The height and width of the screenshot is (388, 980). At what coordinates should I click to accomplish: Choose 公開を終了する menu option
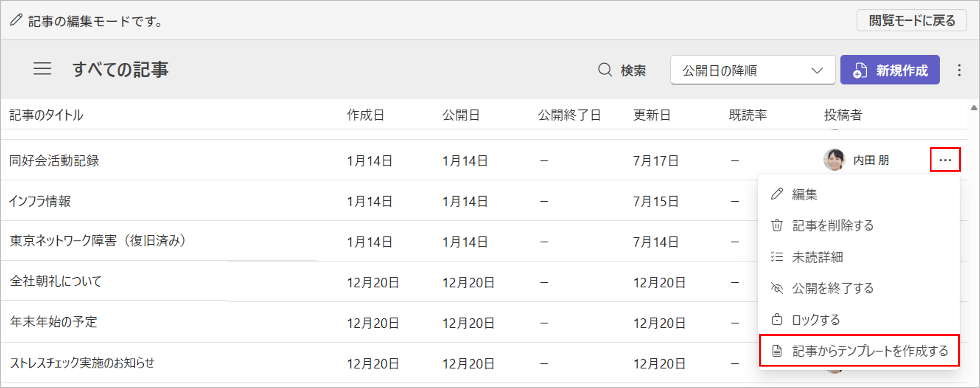click(x=859, y=288)
